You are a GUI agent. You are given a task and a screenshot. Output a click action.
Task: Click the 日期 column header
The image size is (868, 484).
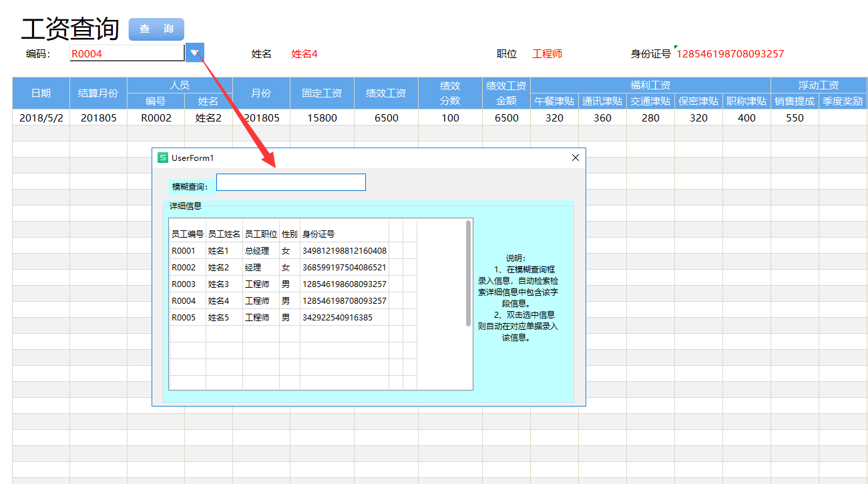pyautogui.click(x=41, y=93)
